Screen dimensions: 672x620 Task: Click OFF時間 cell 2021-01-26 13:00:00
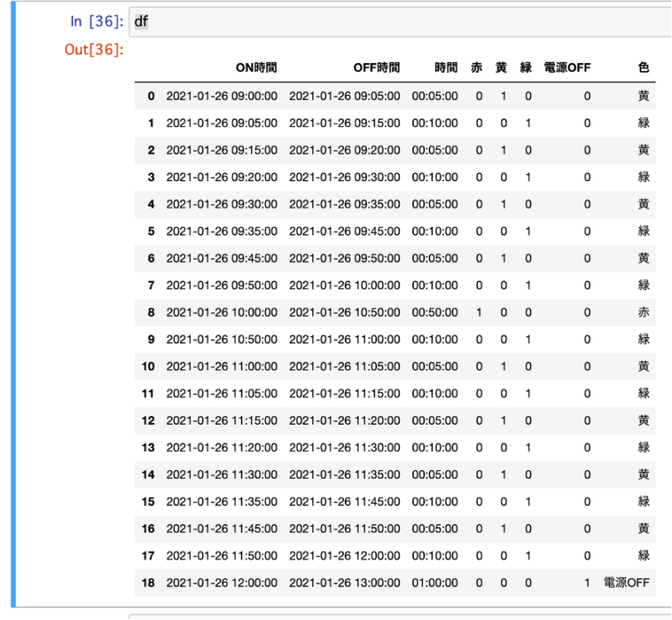point(345,582)
